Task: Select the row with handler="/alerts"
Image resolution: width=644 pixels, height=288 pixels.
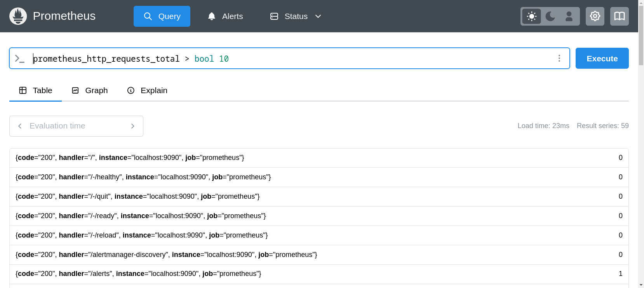Action: click(319, 274)
